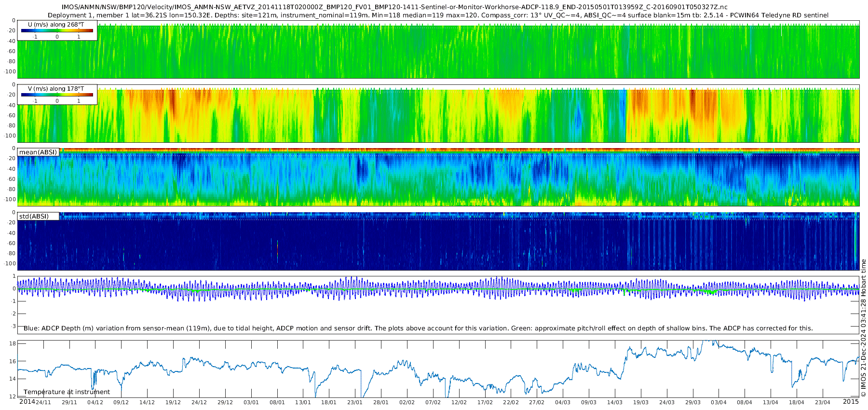Select the 03/04 date tick label
Viewport: 868px width, 410px height.
[719, 403]
